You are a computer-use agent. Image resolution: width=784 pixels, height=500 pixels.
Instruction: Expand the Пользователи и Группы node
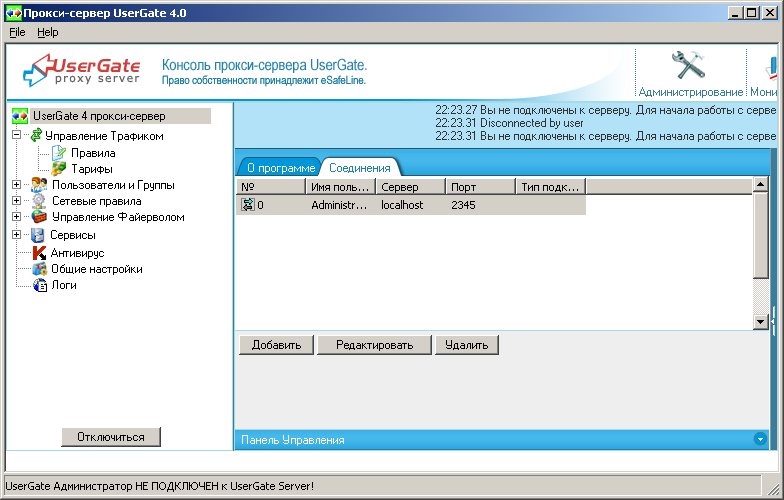pyautogui.click(x=16, y=185)
